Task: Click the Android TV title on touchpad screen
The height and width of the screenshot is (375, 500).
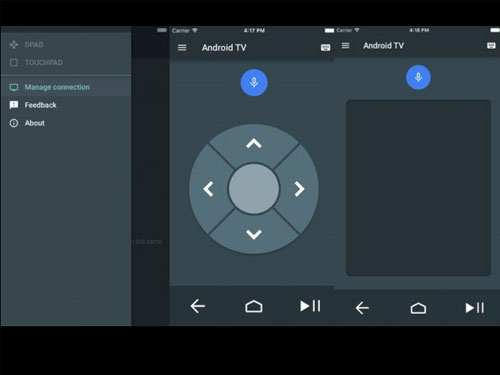Action: pos(383,45)
